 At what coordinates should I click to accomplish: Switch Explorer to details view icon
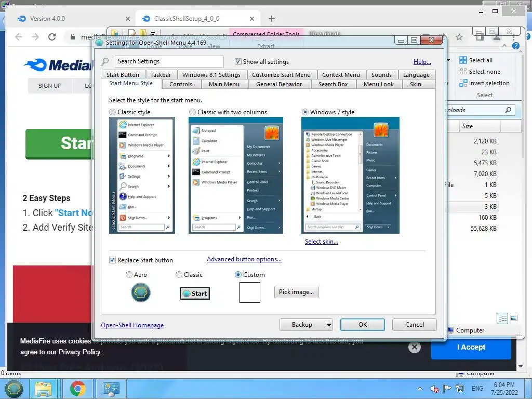[502, 318]
